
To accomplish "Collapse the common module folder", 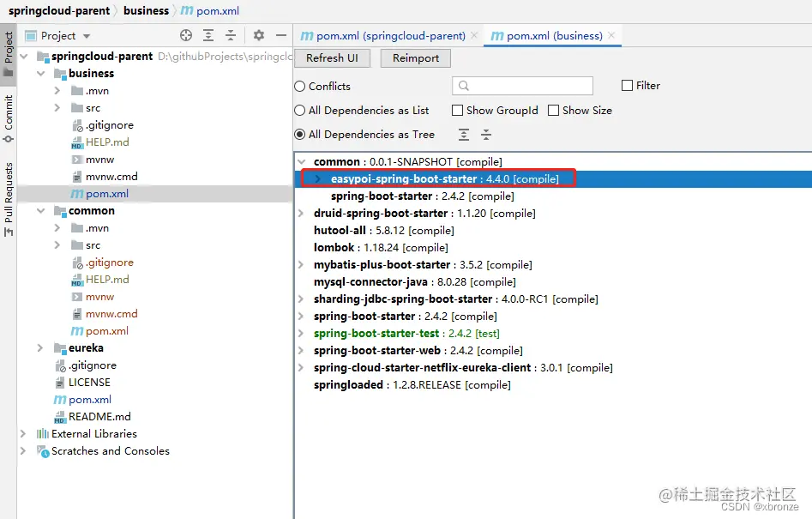I will (41, 211).
